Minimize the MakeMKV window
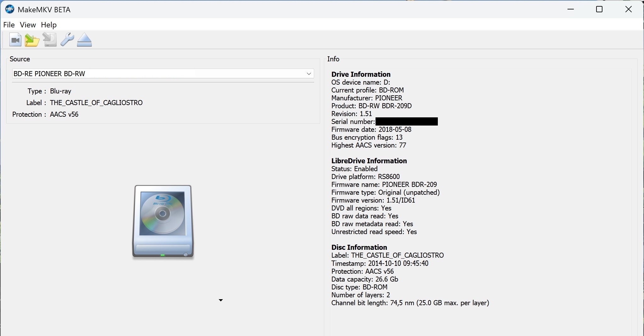 pos(571,9)
